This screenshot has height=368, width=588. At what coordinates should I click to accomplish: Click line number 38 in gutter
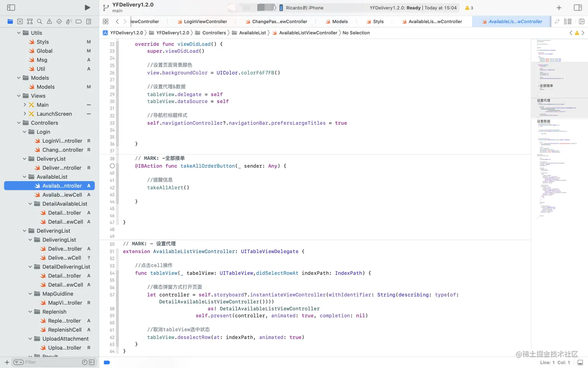click(112, 158)
